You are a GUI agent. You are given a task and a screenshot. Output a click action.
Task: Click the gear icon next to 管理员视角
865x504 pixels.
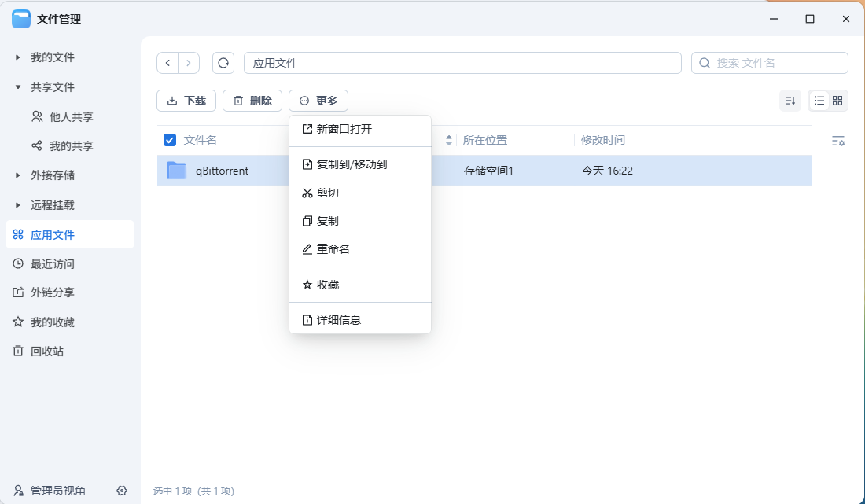122,491
